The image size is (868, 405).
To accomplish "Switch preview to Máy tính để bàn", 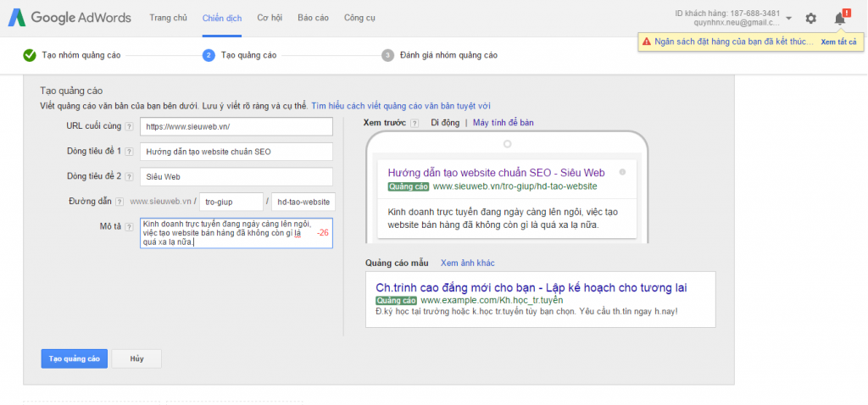I will (504, 123).
